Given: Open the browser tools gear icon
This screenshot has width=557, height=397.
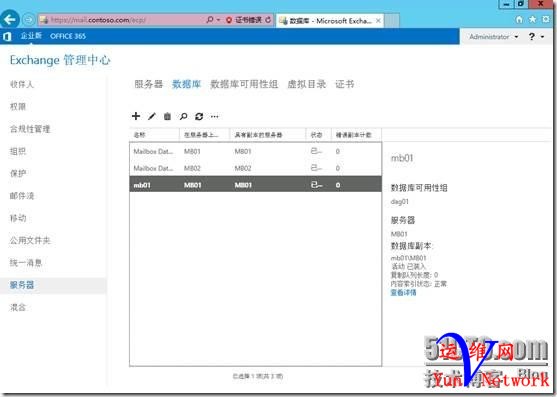Looking at the screenshot, I should point(546,20).
